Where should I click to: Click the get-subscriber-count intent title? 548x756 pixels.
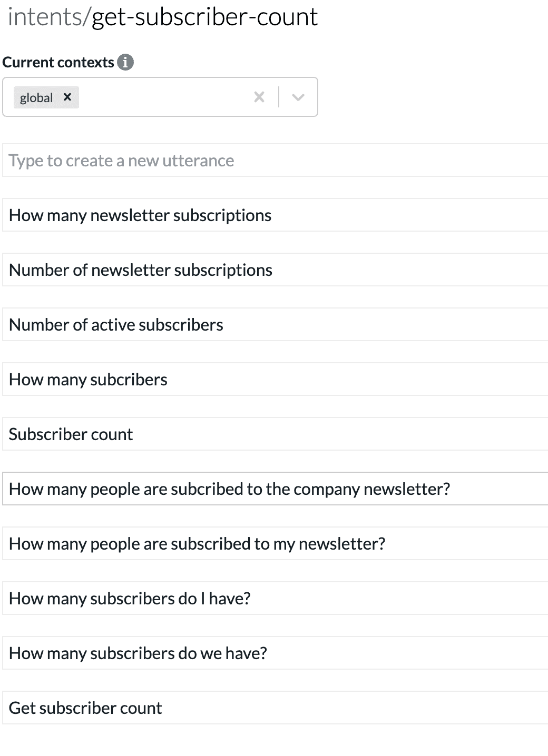[204, 17]
